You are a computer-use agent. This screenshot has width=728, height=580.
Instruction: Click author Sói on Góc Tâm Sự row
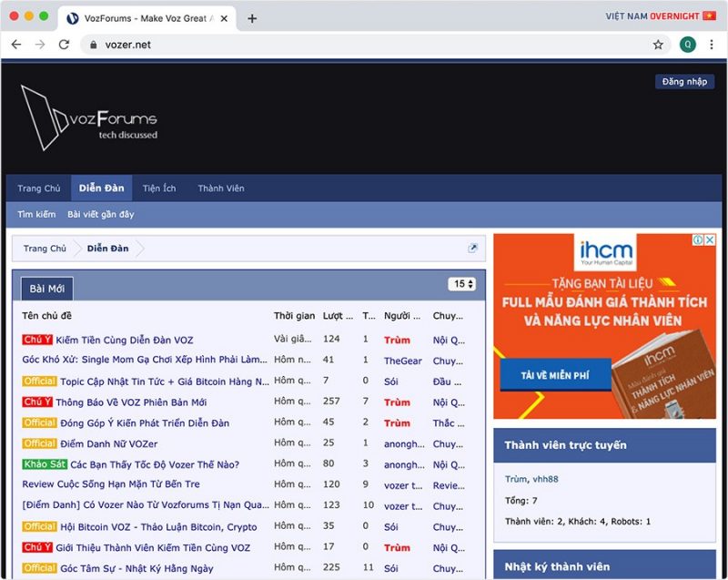(x=391, y=568)
